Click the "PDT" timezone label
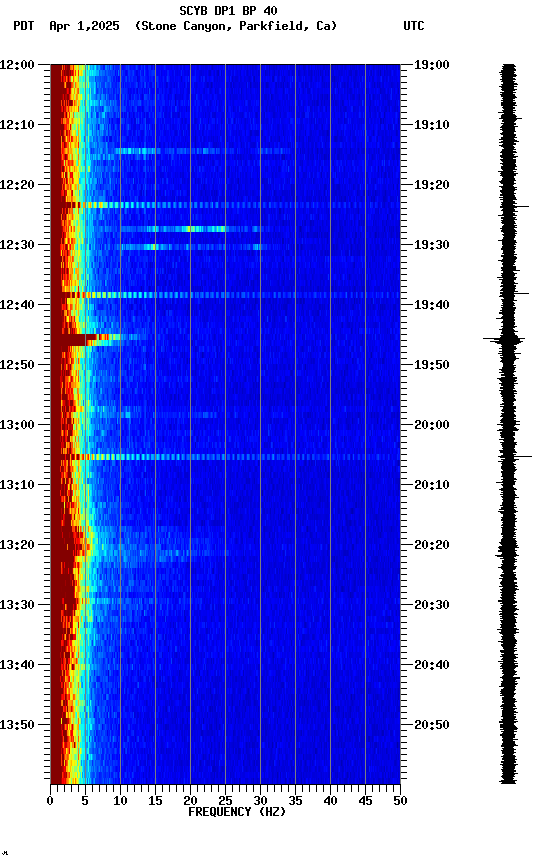552x864 pixels. (x=24, y=26)
